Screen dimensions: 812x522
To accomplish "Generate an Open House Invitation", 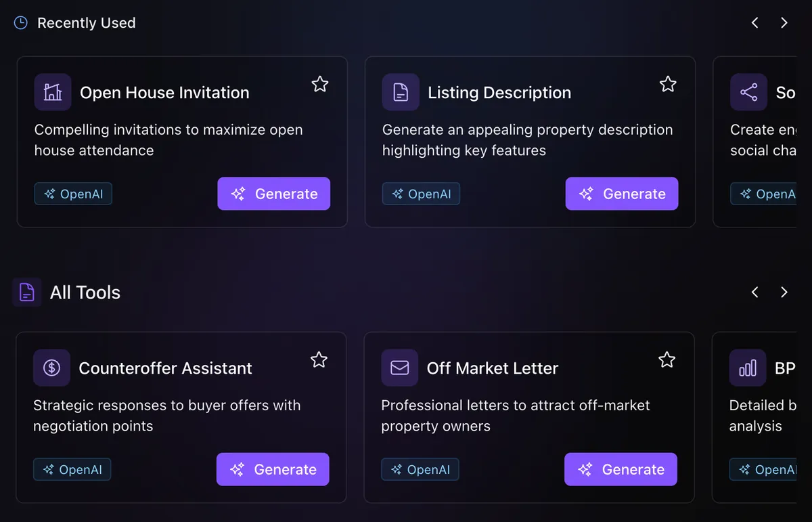I will coord(274,194).
